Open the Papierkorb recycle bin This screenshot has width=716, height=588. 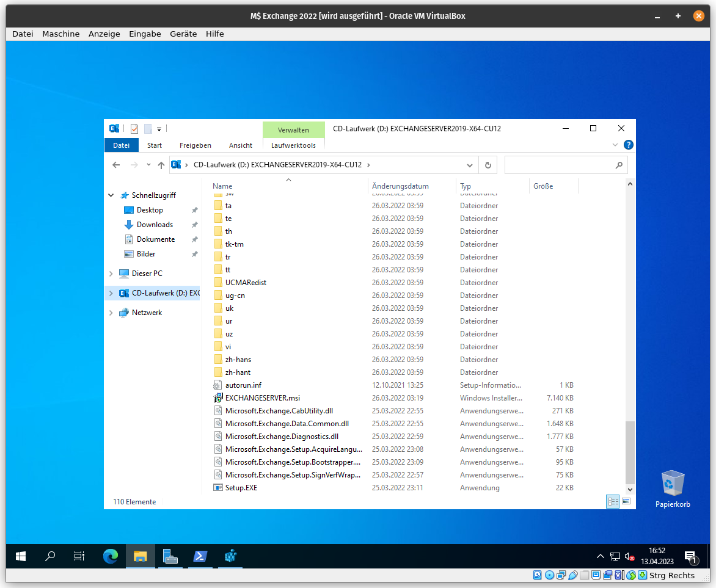pos(673,489)
